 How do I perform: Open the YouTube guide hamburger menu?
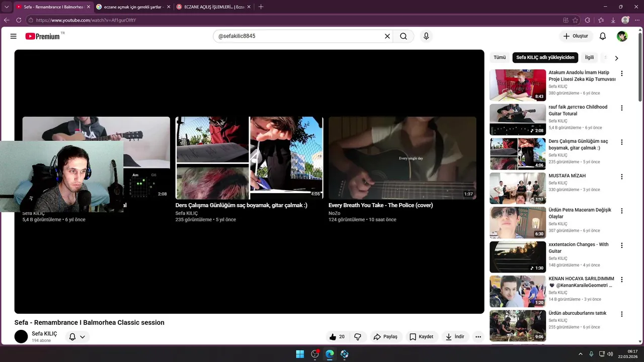14,36
